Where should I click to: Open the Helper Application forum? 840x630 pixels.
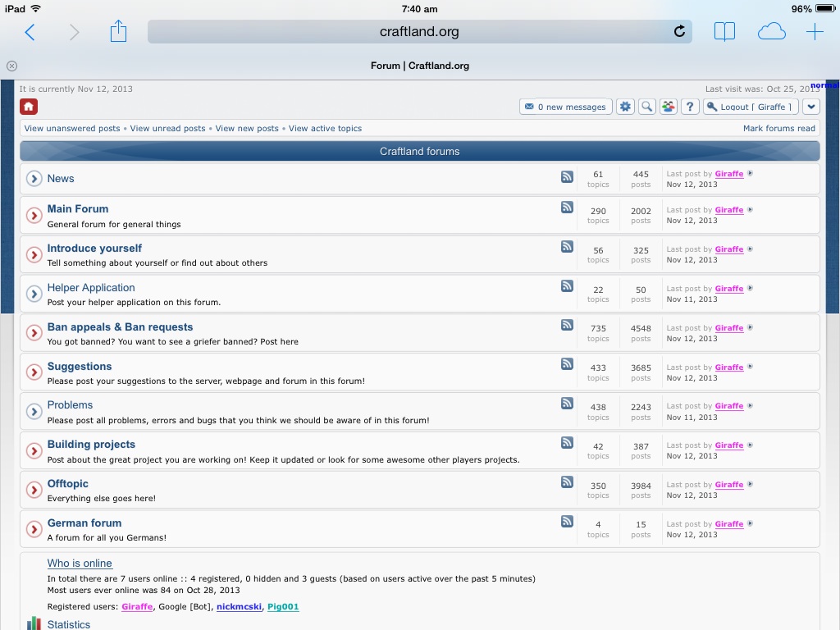[x=91, y=288]
